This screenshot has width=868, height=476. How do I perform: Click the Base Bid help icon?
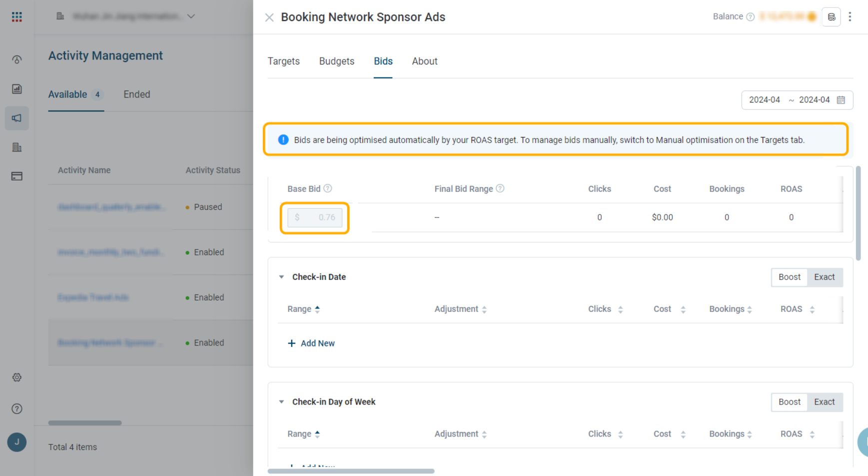tap(328, 188)
